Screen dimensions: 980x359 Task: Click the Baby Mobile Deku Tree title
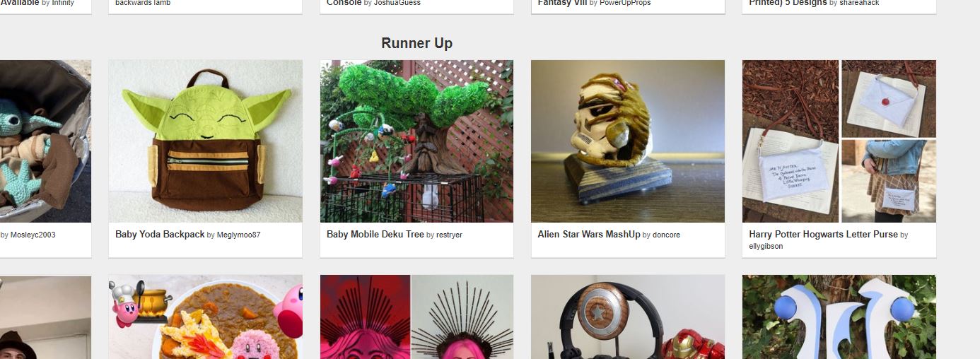[x=375, y=234]
